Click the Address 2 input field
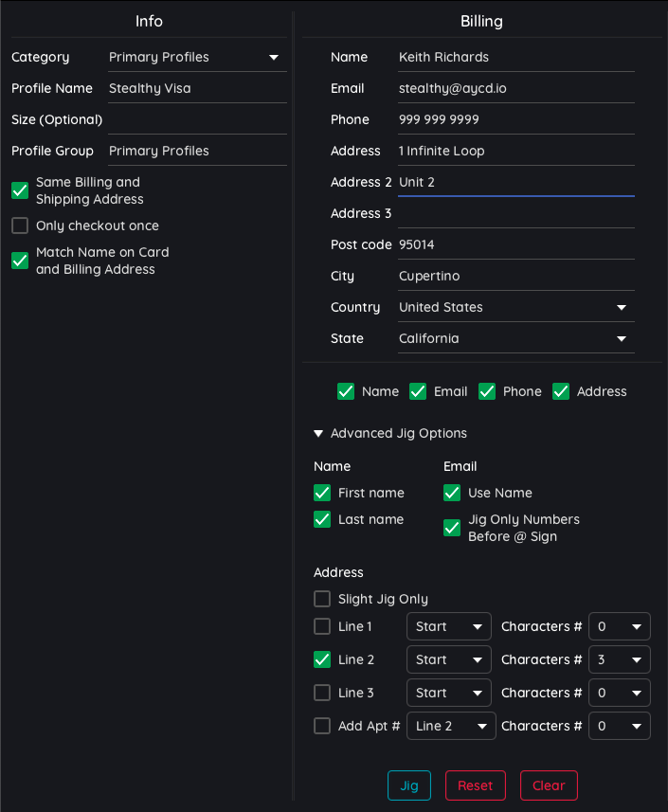Image resolution: width=668 pixels, height=812 pixels. (x=515, y=182)
